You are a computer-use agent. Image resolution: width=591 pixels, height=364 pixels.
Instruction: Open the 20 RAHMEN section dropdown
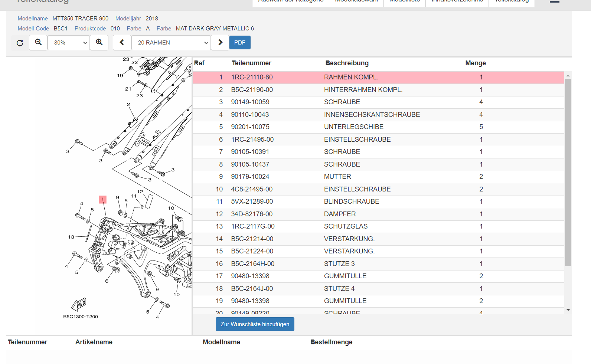point(171,43)
